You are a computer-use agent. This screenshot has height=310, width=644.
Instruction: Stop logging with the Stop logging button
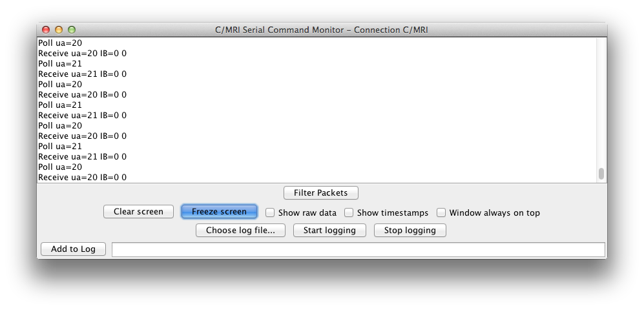click(410, 230)
